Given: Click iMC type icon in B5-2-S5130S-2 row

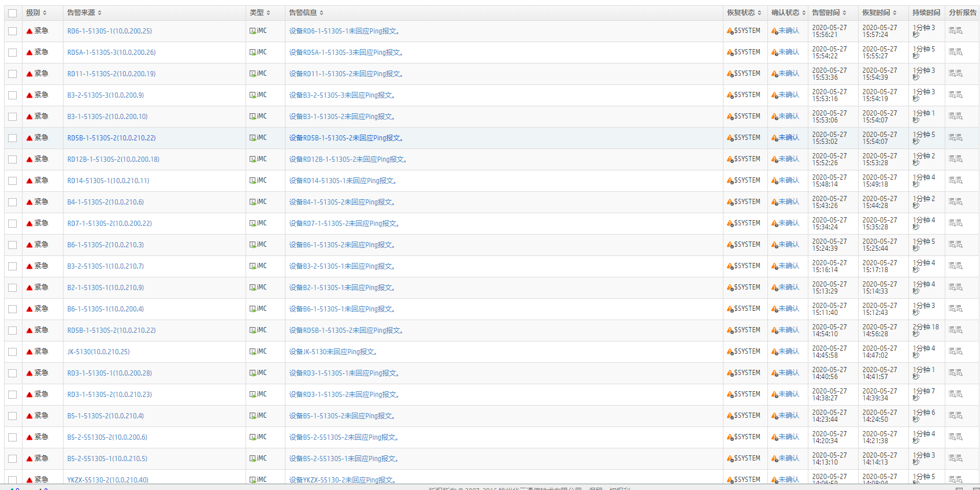Looking at the screenshot, I should click(253, 437).
